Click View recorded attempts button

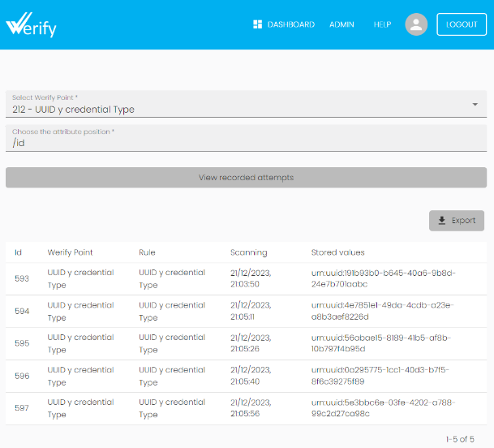click(x=246, y=178)
